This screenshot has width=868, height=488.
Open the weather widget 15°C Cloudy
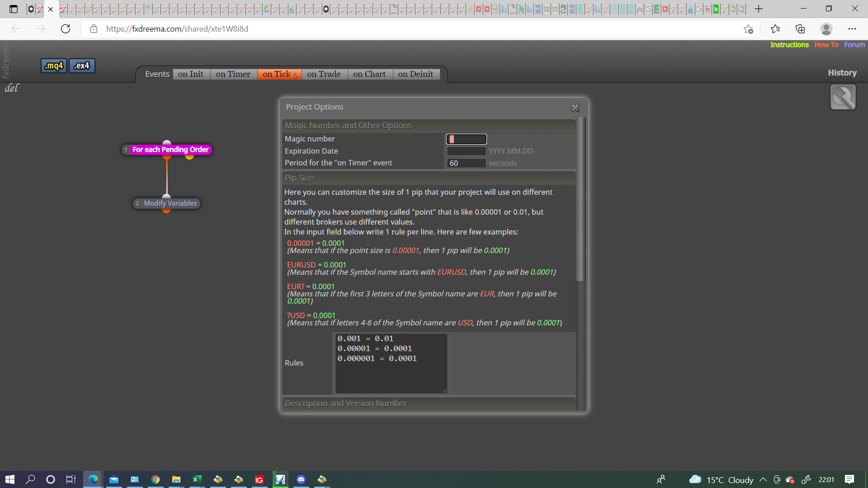(x=721, y=479)
